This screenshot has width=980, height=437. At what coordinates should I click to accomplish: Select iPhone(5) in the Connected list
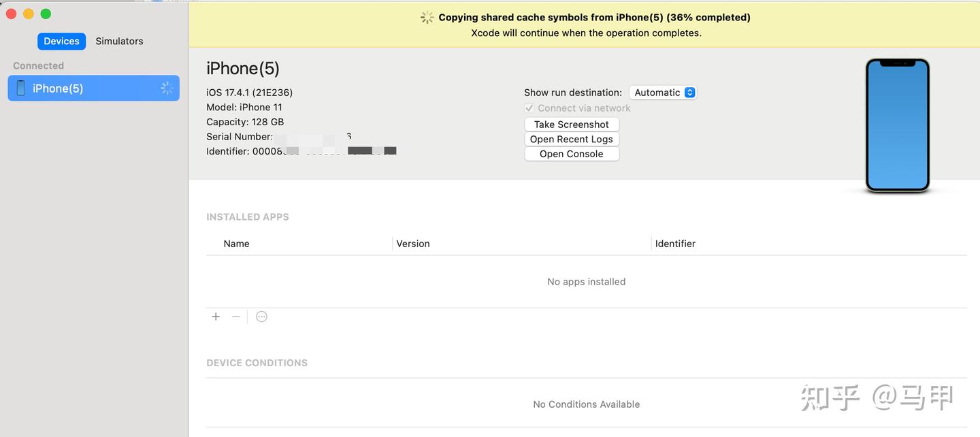tap(93, 88)
